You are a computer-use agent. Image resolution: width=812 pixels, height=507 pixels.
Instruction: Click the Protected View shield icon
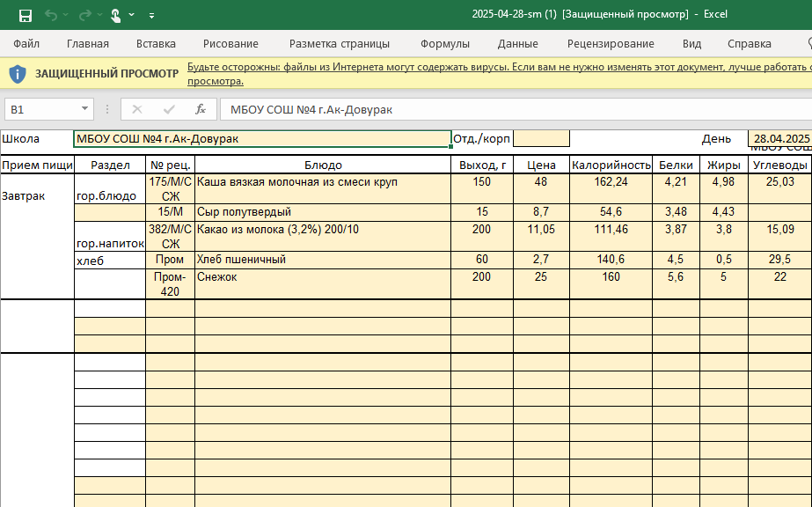(18, 74)
